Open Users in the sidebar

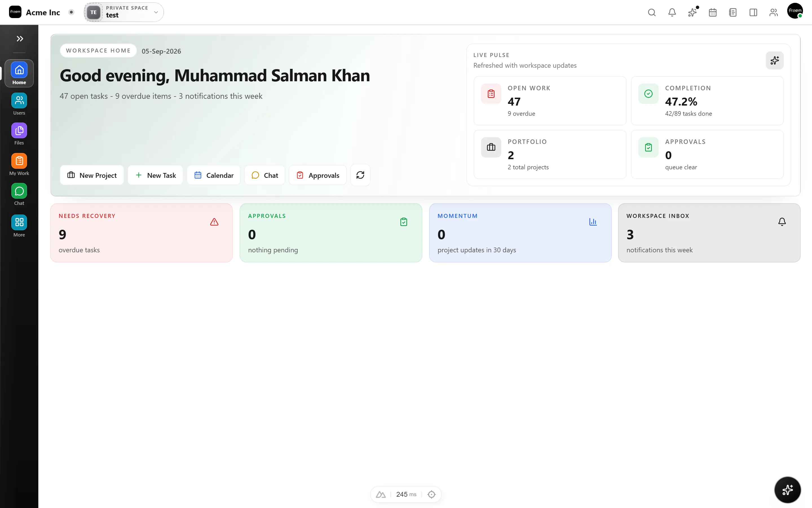(x=19, y=104)
